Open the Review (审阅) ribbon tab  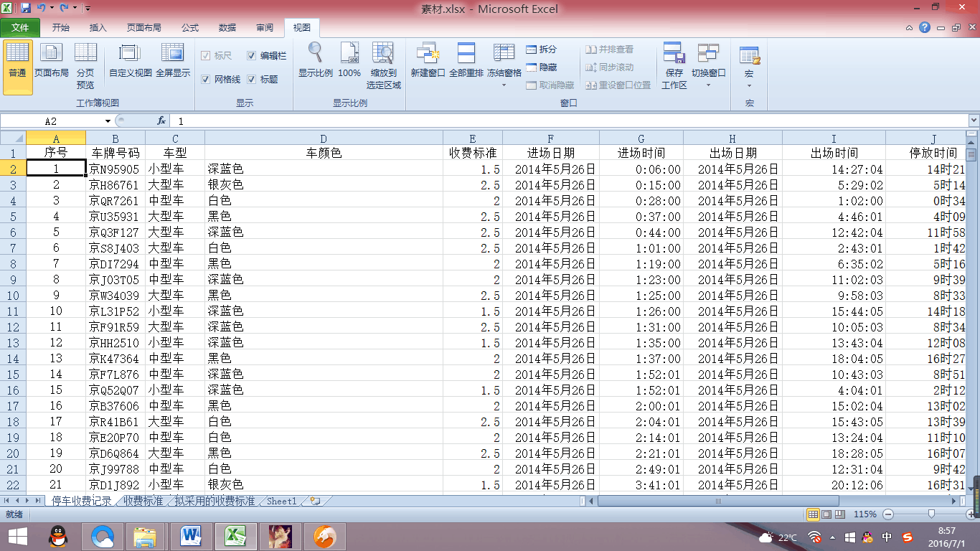click(265, 27)
